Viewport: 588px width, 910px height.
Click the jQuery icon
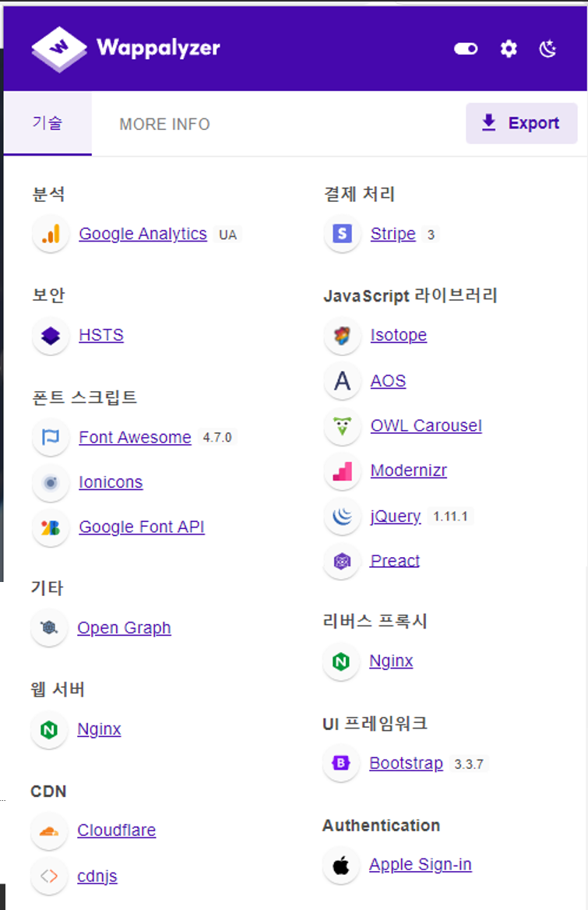(342, 517)
